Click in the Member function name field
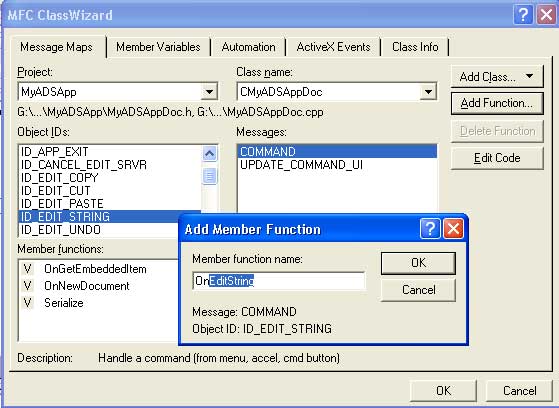This screenshot has width=559, height=408. tap(278, 281)
